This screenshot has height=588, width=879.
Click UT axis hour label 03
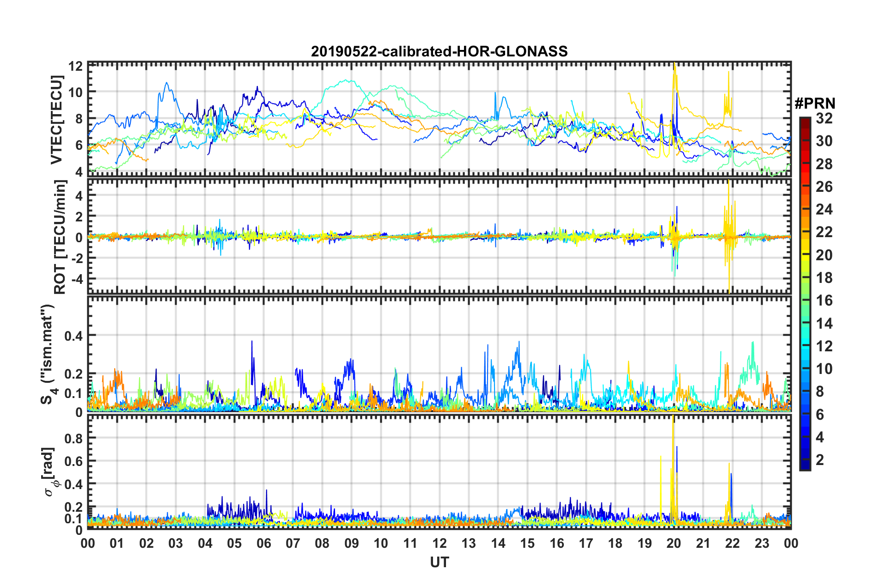pyautogui.click(x=176, y=543)
